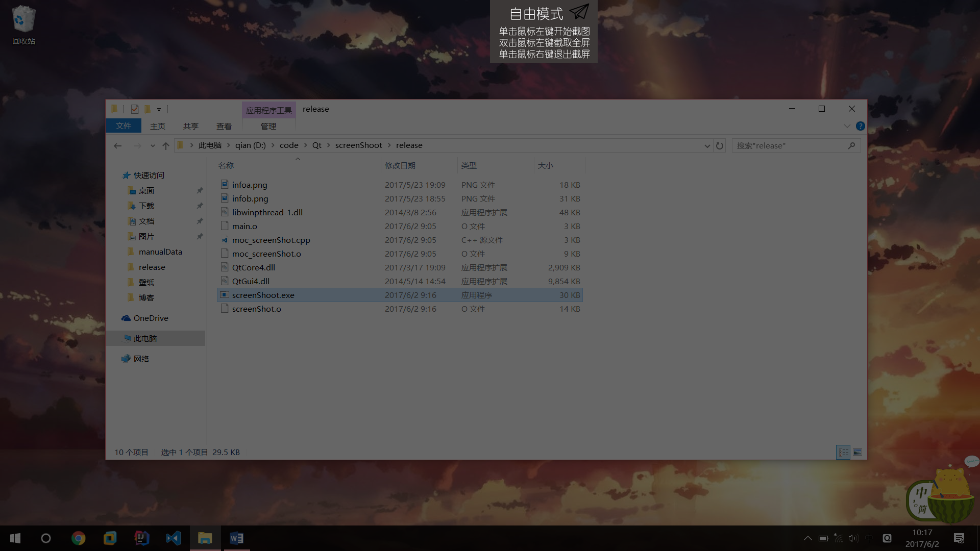Open Visual Studio Code in taskbar

pyautogui.click(x=173, y=538)
